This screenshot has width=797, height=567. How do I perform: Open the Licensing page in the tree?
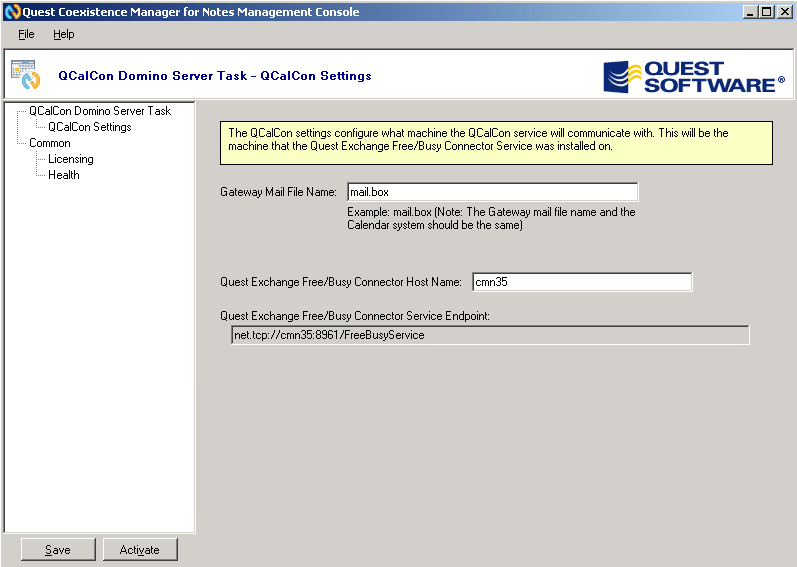point(71,159)
